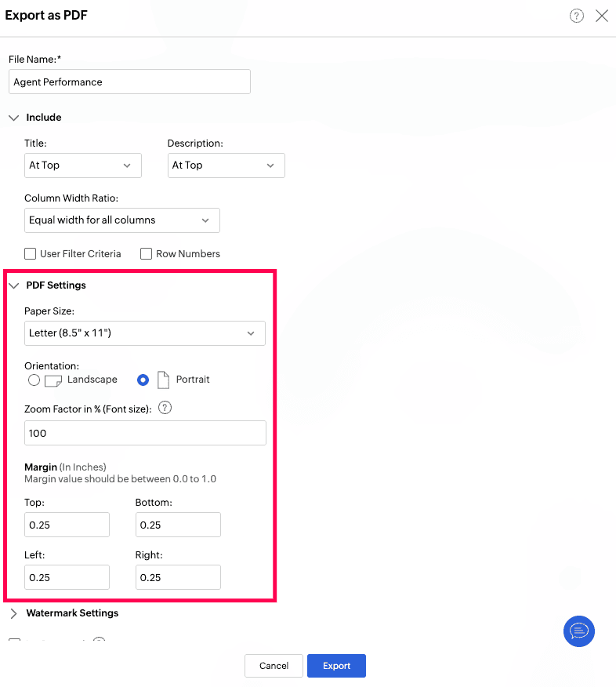Open the blue chat support bubble
616x687 pixels.
pos(579,631)
